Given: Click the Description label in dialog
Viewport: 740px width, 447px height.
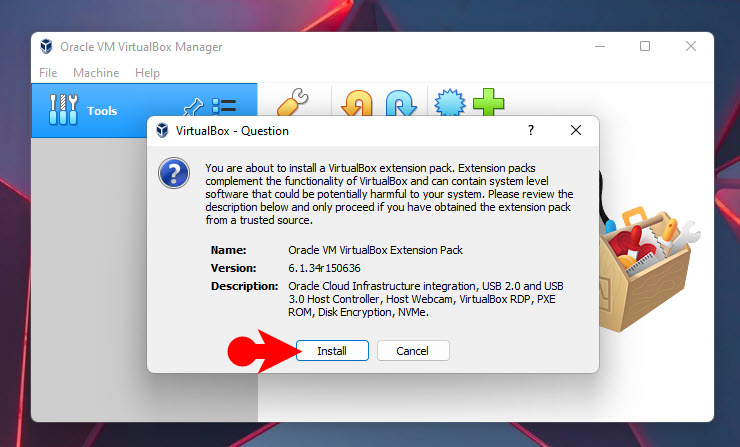Looking at the screenshot, I should click(244, 286).
